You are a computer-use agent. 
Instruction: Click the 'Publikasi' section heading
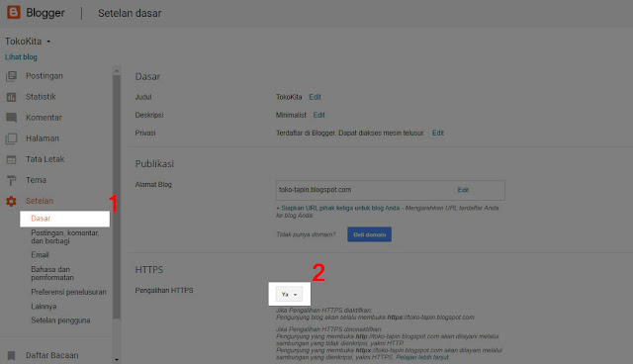pyautogui.click(x=154, y=164)
